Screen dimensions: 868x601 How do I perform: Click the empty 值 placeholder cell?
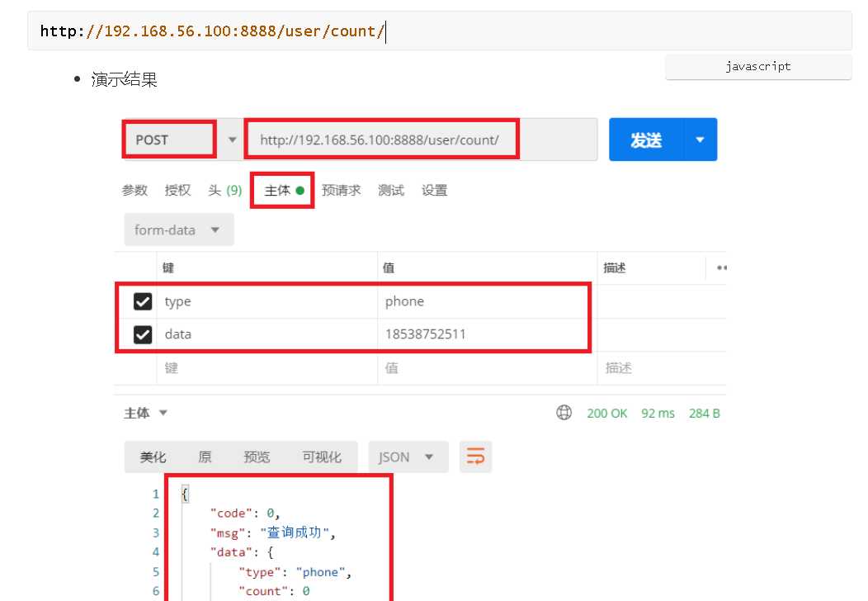[487, 368]
